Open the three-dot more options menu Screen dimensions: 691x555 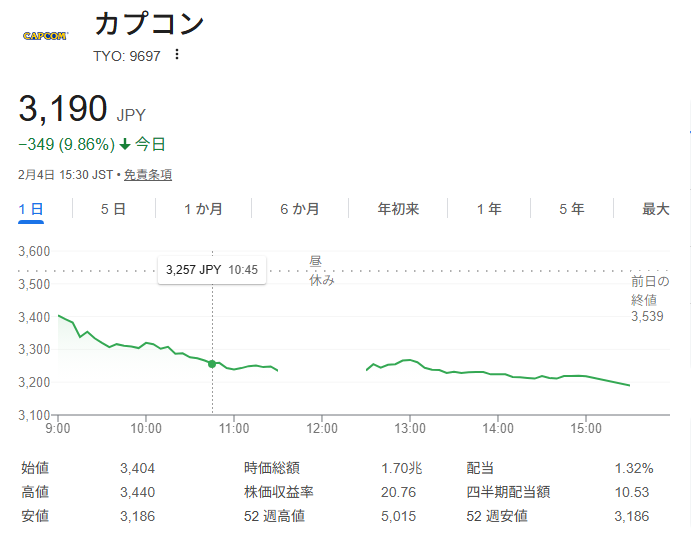coord(177,55)
